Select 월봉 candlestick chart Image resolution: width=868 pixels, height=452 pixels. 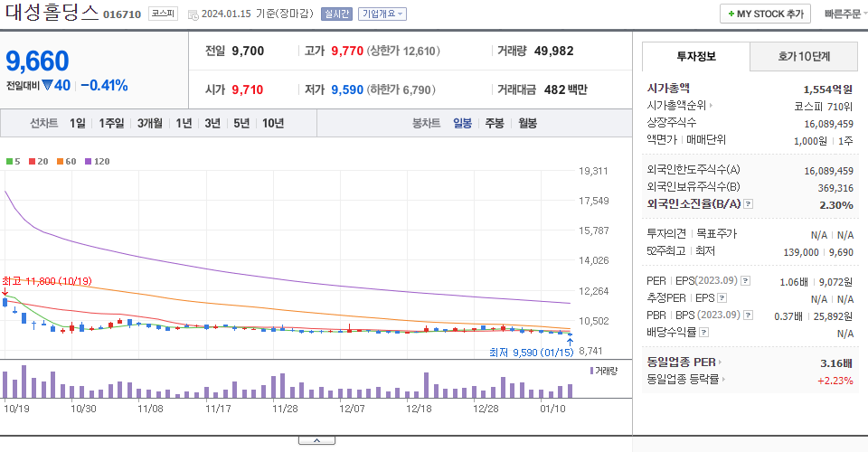pyautogui.click(x=527, y=123)
